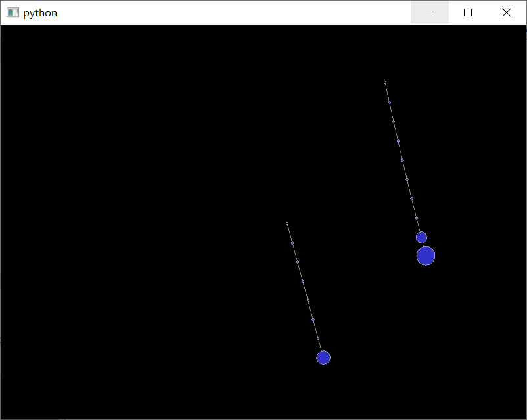Click the middle node of the right pendulum chain
The image size is (527, 420).
[x=401, y=161]
